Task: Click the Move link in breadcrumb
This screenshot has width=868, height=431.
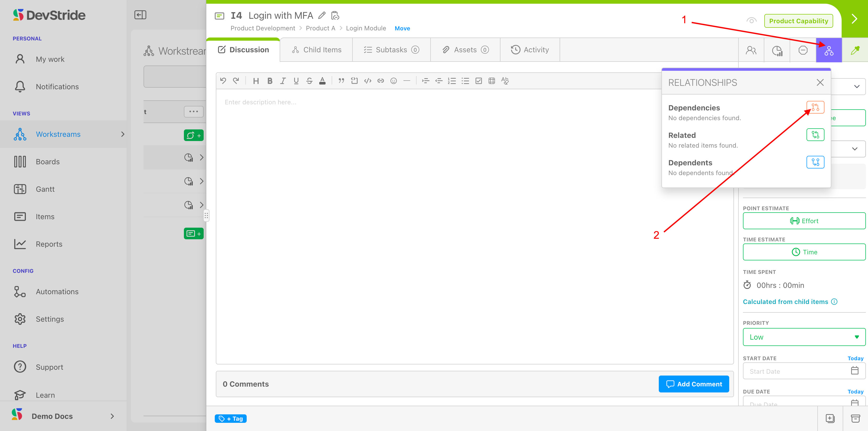Action: click(x=402, y=28)
